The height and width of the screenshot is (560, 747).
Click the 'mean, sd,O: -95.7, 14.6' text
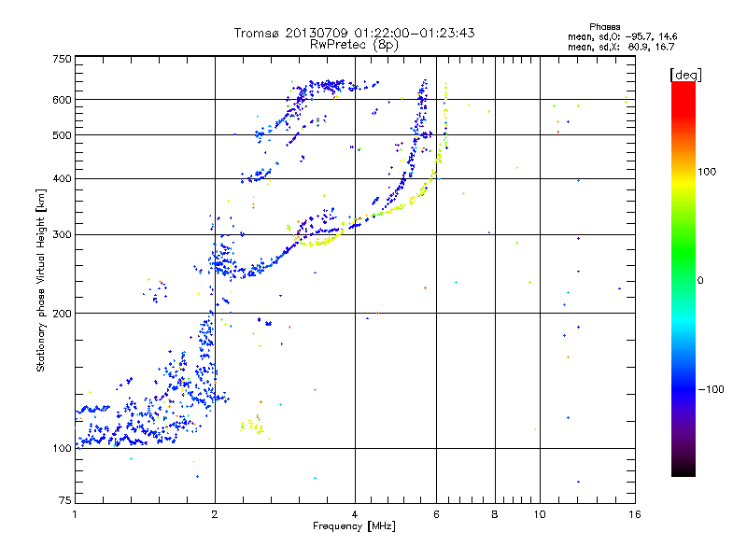622,36
